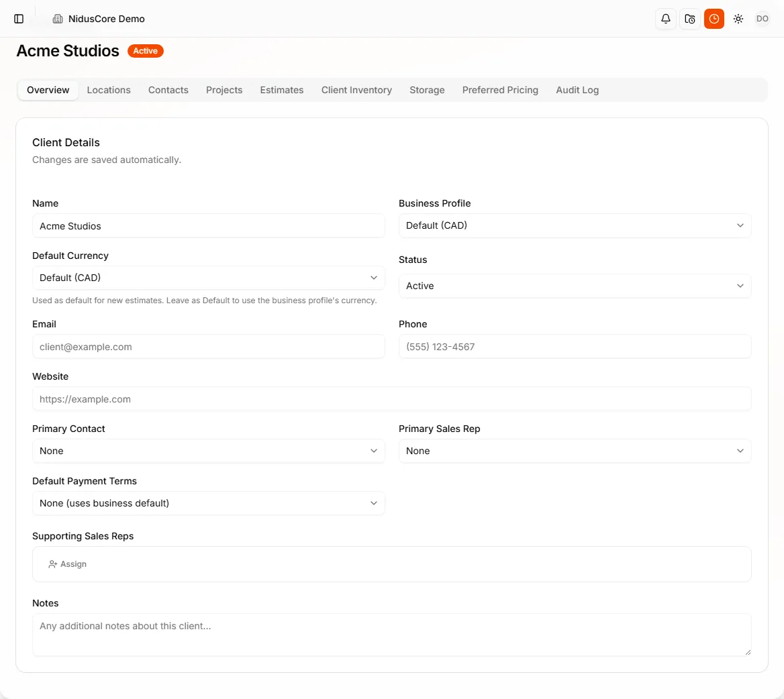The width and height of the screenshot is (784, 699).
Task: Click the NidusCore Demo workspace name
Action: click(107, 19)
